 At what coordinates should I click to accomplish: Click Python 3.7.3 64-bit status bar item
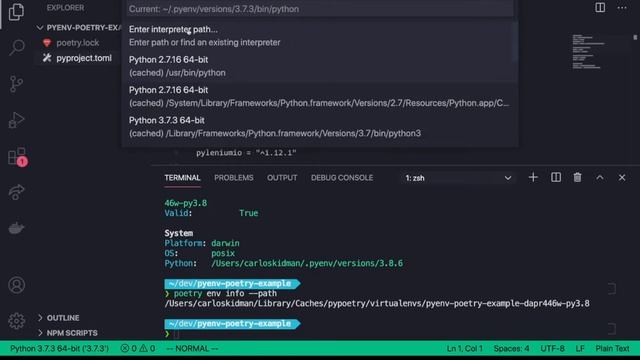(x=60, y=349)
